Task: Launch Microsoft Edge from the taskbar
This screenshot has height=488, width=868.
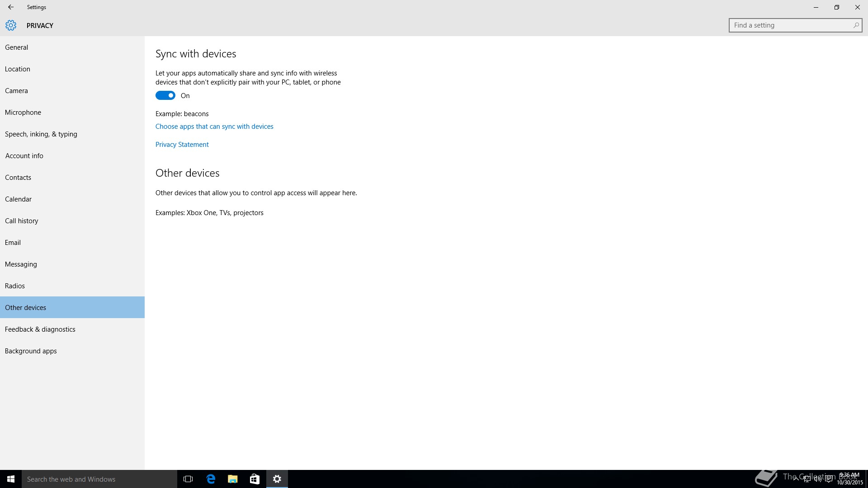Action: point(211,479)
